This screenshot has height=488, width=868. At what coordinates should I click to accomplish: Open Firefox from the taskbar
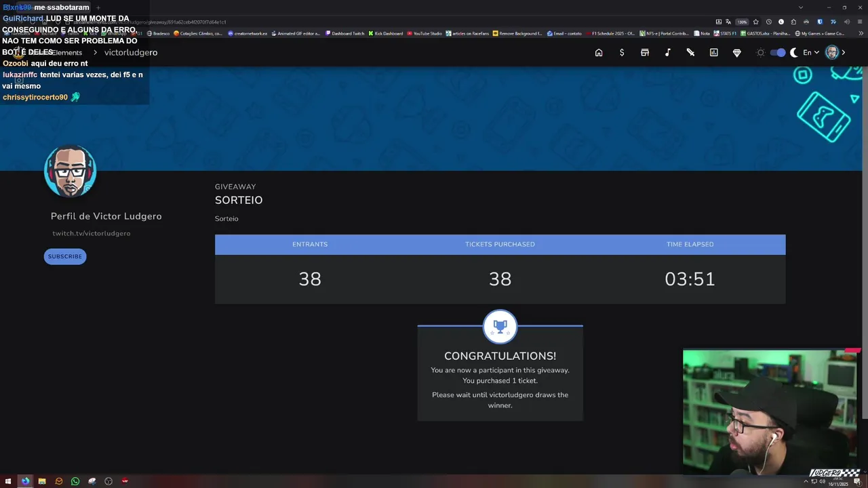tap(25, 481)
